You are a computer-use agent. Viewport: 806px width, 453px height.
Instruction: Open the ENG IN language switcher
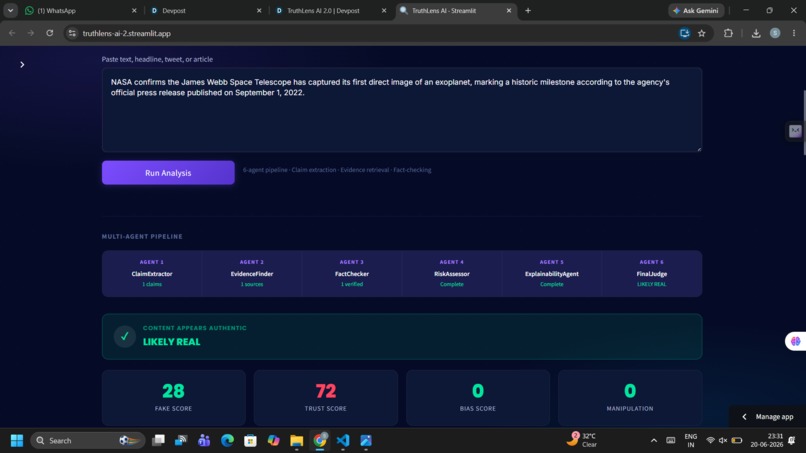pyautogui.click(x=691, y=441)
